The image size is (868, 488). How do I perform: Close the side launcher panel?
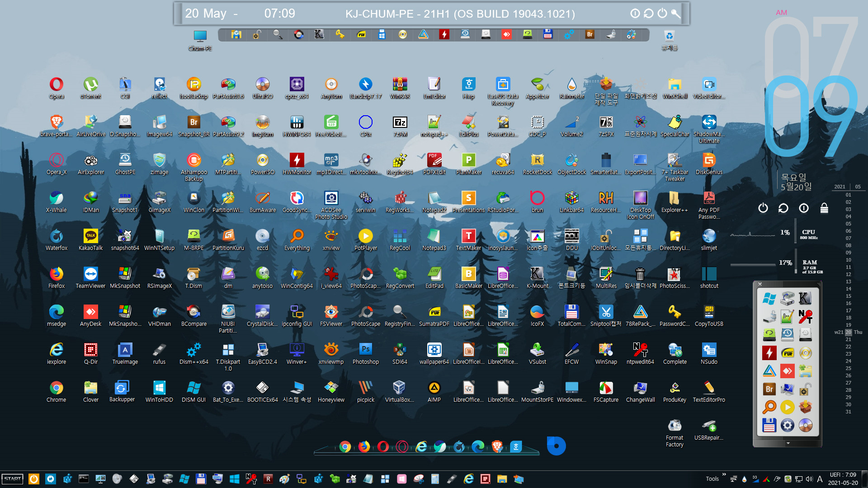tap(760, 284)
